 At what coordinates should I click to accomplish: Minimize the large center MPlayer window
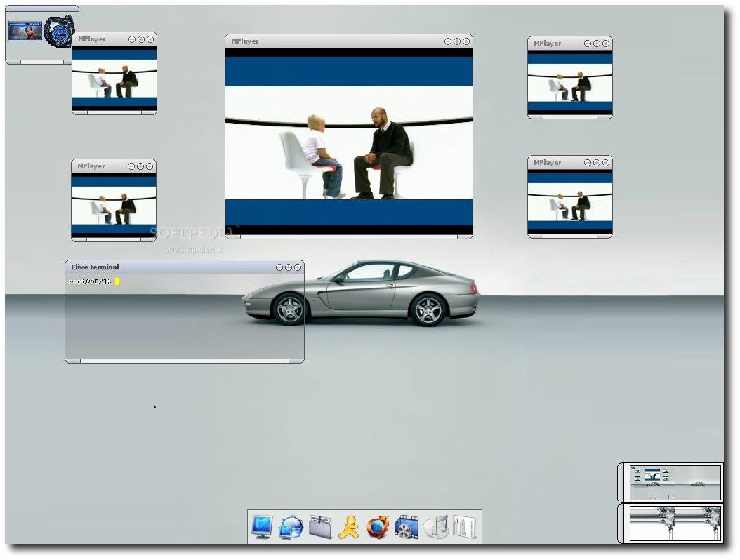pos(448,41)
